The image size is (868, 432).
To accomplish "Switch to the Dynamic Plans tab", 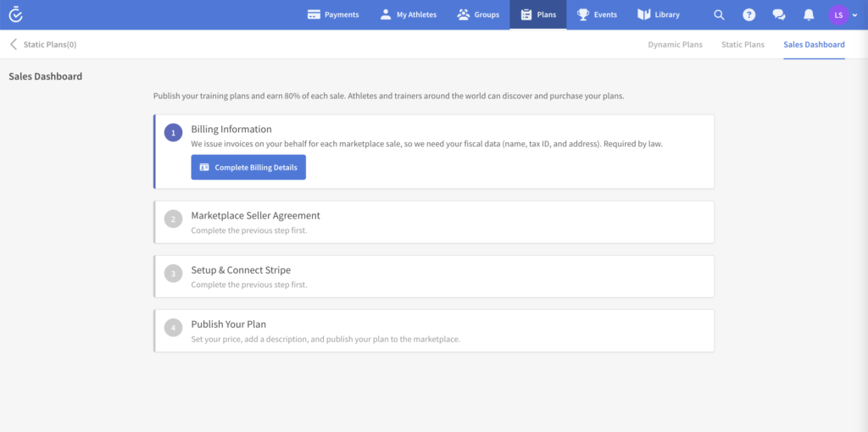I will [x=675, y=45].
